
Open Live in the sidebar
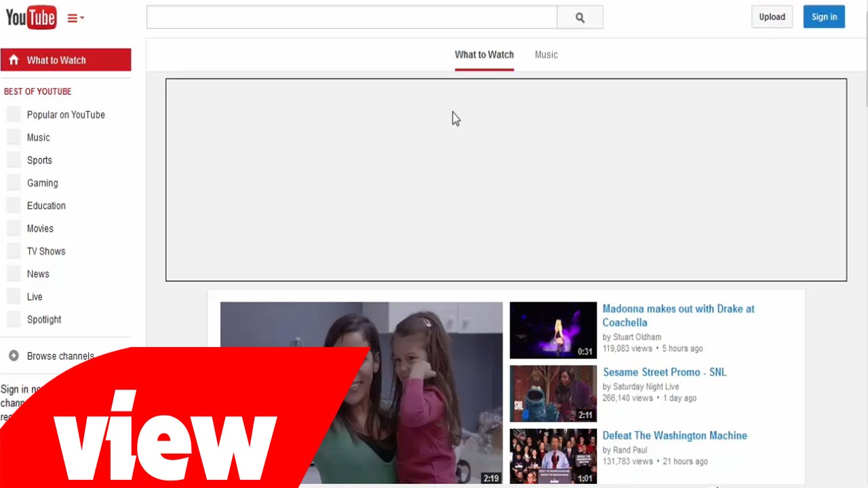click(x=35, y=297)
